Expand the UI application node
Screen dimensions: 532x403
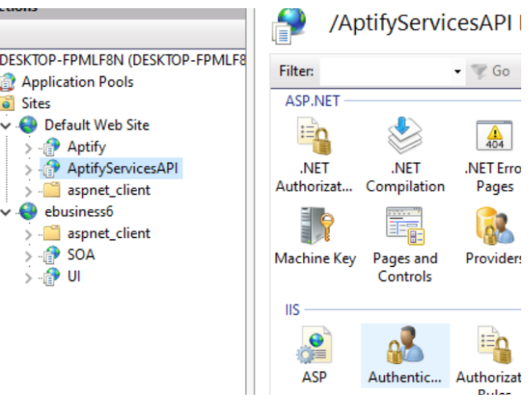click(x=28, y=278)
